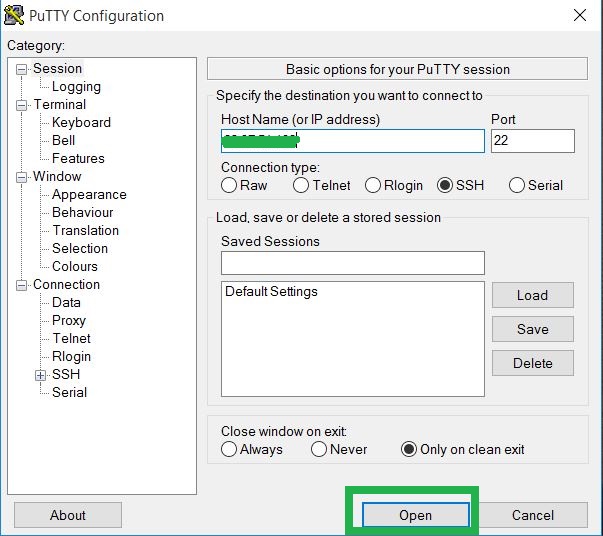Select Raw connection type
This screenshot has height=536, width=603.
pyautogui.click(x=229, y=185)
